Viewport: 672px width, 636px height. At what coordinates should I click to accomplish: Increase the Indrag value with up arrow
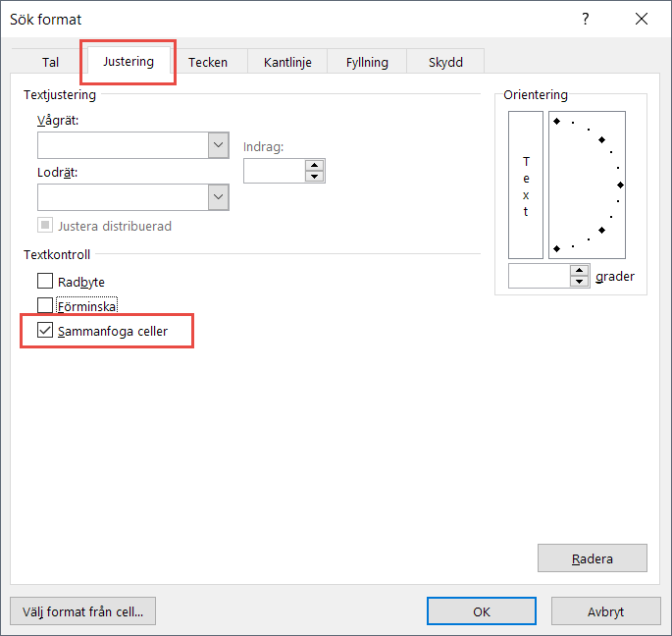point(314,165)
